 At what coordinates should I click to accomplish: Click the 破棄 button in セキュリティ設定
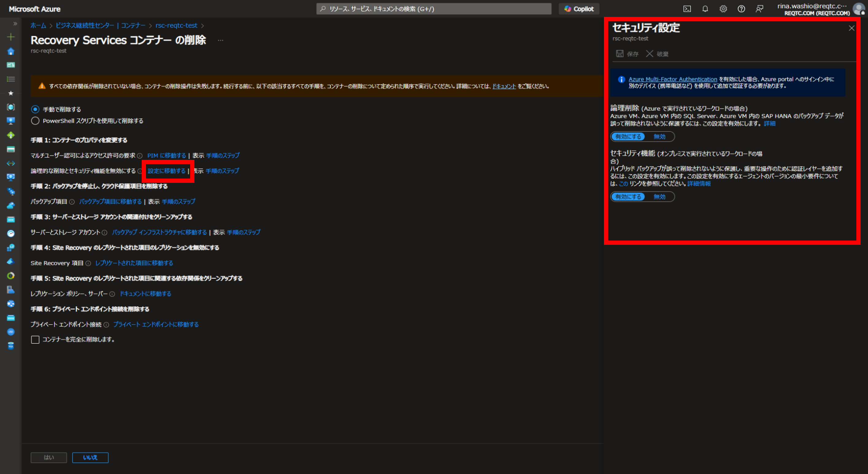coord(657,54)
